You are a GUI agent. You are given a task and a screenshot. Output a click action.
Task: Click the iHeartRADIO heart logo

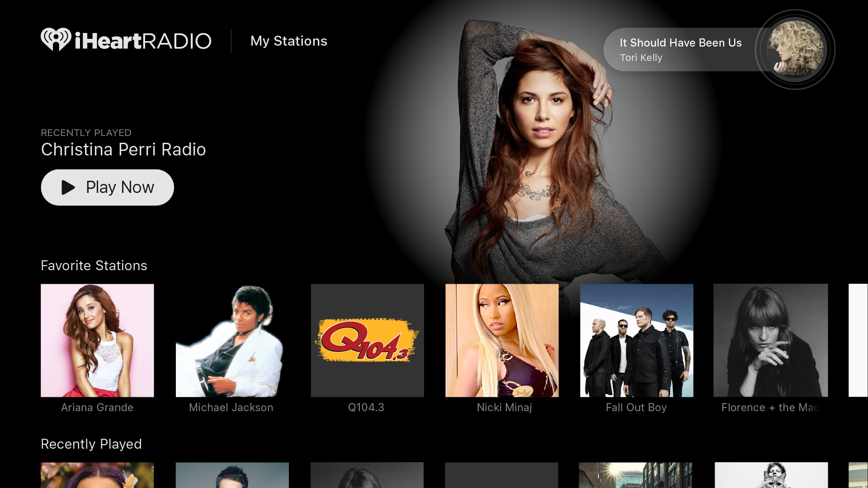(x=56, y=40)
